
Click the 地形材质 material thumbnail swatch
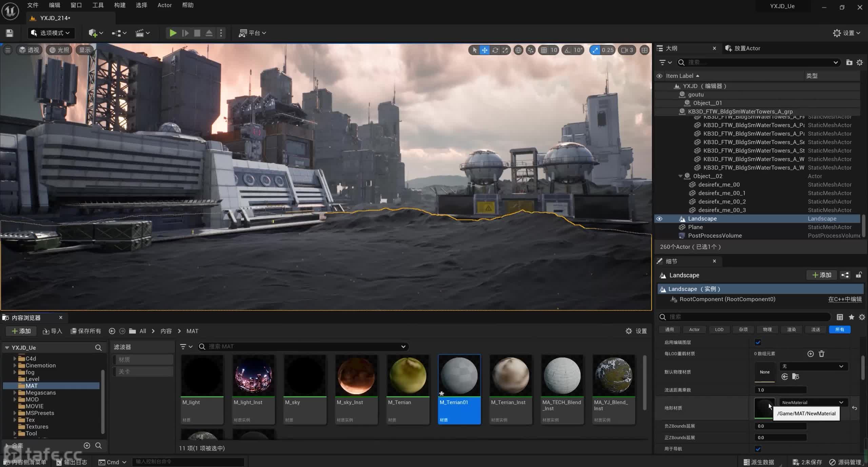[x=764, y=408]
